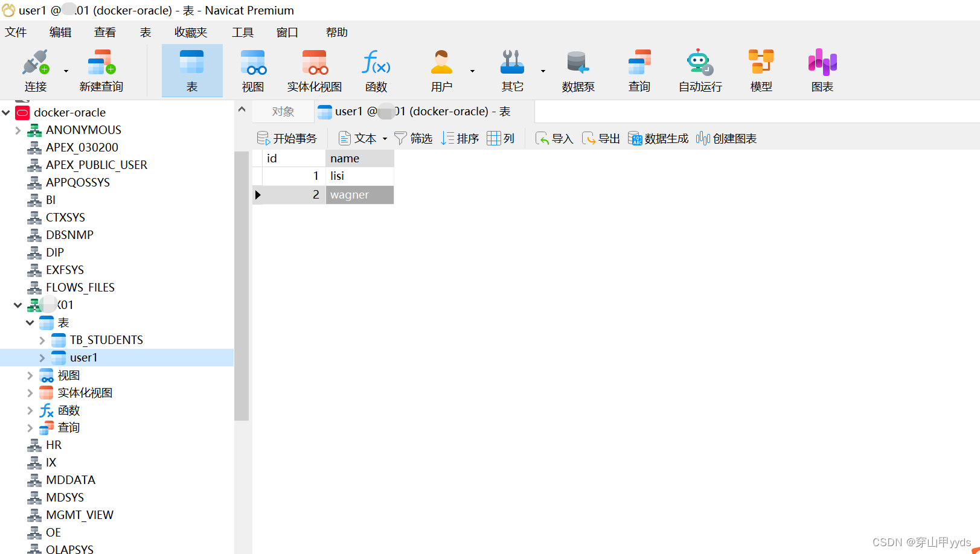This screenshot has height=554, width=980.
Task: Open the Table (表) menu
Action: click(146, 32)
